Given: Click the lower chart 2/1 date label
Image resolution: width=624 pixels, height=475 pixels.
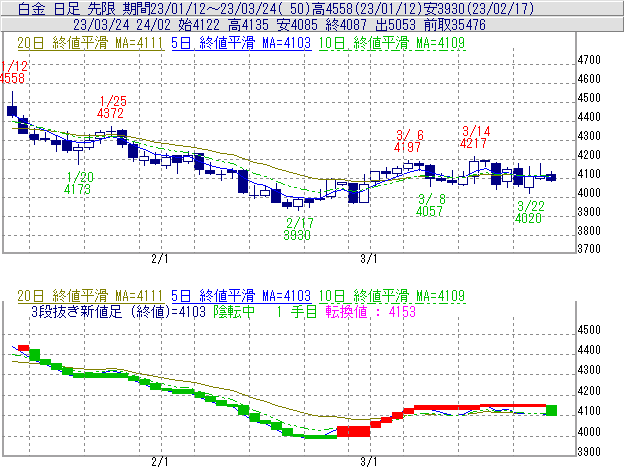Looking at the screenshot, I should [160, 462].
